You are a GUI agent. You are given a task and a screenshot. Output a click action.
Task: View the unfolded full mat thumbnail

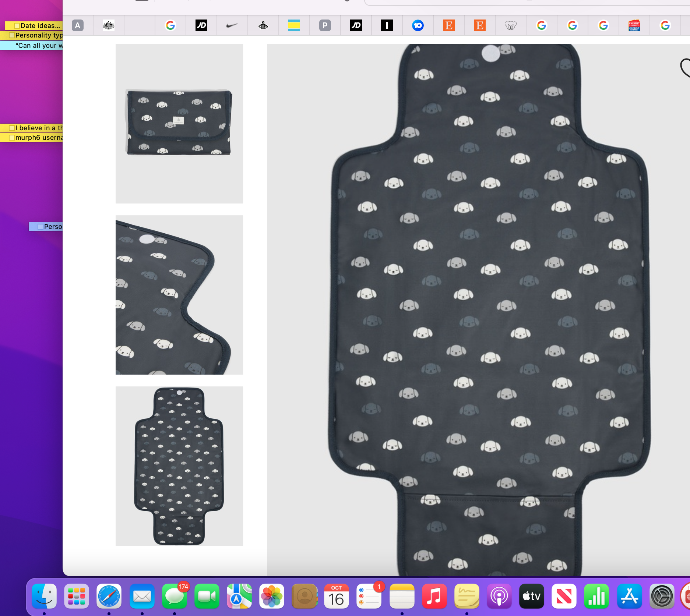coord(179,466)
